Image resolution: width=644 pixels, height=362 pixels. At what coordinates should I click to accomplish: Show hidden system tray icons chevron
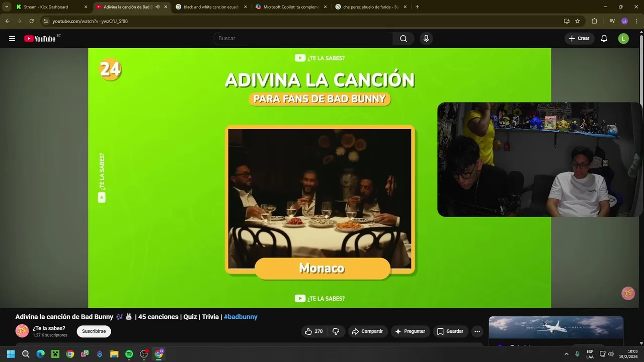click(x=567, y=354)
